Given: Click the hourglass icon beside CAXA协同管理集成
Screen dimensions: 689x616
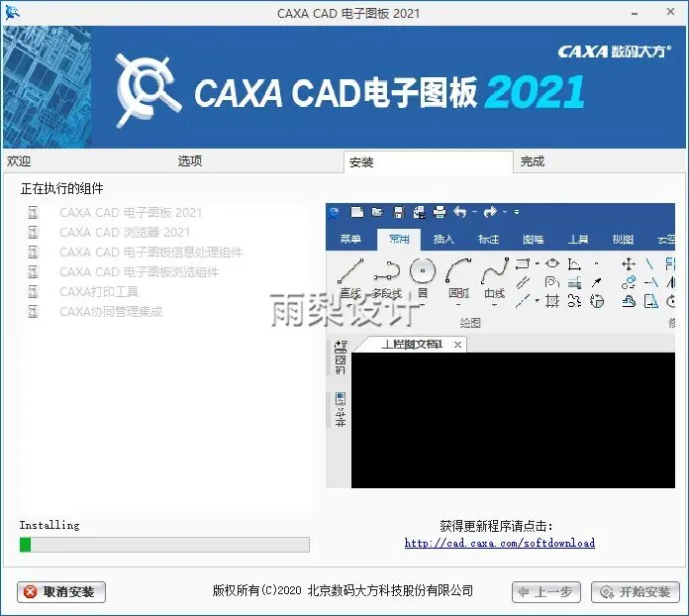Looking at the screenshot, I should [x=33, y=312].
